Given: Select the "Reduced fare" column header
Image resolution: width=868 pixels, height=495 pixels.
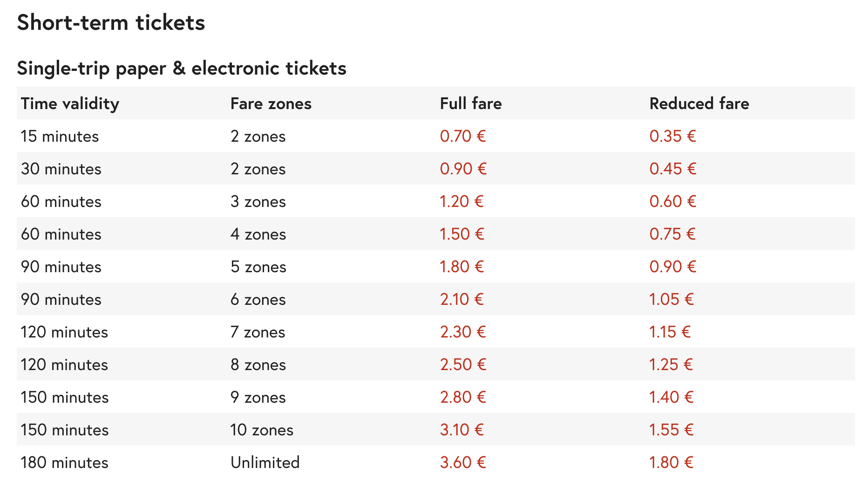Looking at the screenshot, I should pyautogui.click(x=699, y=103).
